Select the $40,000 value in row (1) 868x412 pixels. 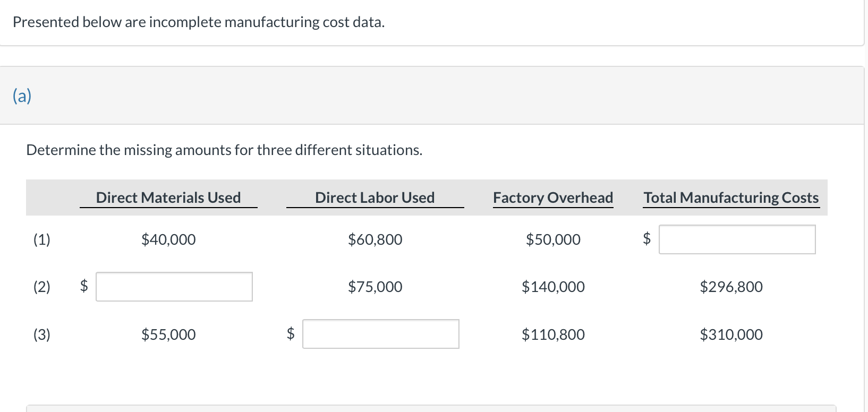click(x=168, y=239)
